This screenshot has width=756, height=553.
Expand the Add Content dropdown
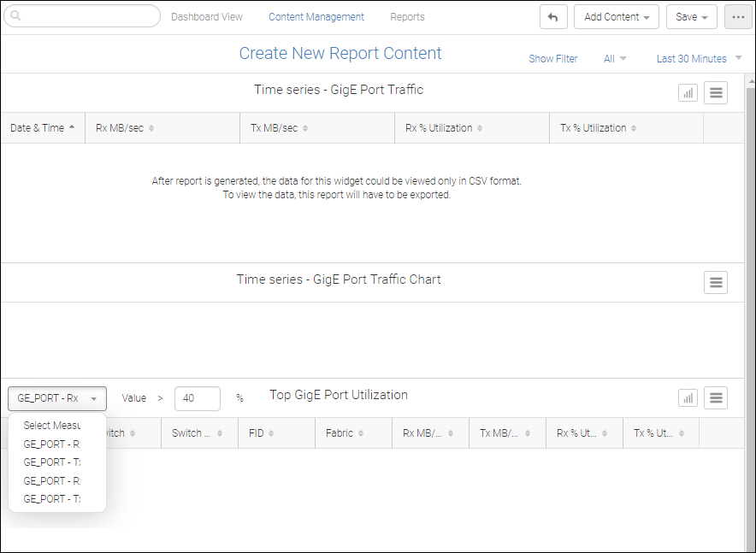point(616,17)
